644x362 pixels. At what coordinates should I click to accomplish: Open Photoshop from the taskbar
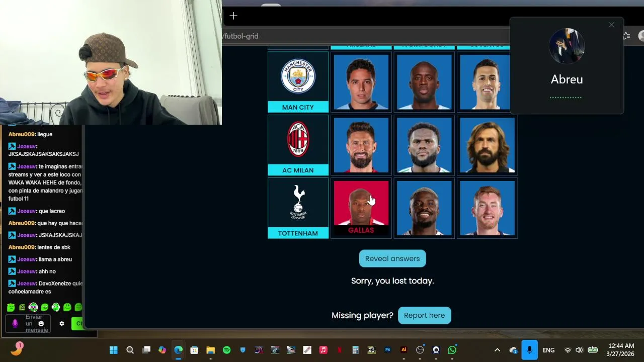387,350
